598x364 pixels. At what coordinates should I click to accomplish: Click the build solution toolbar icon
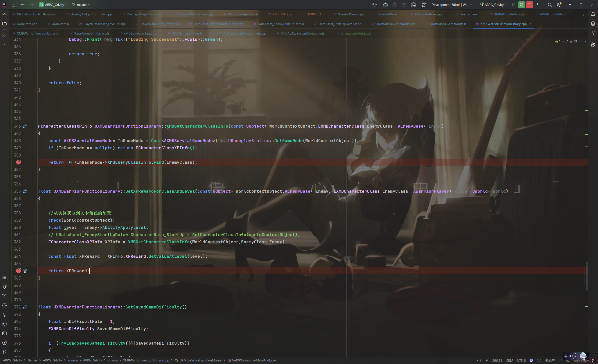pyautogui.click(x=424, y=5)
